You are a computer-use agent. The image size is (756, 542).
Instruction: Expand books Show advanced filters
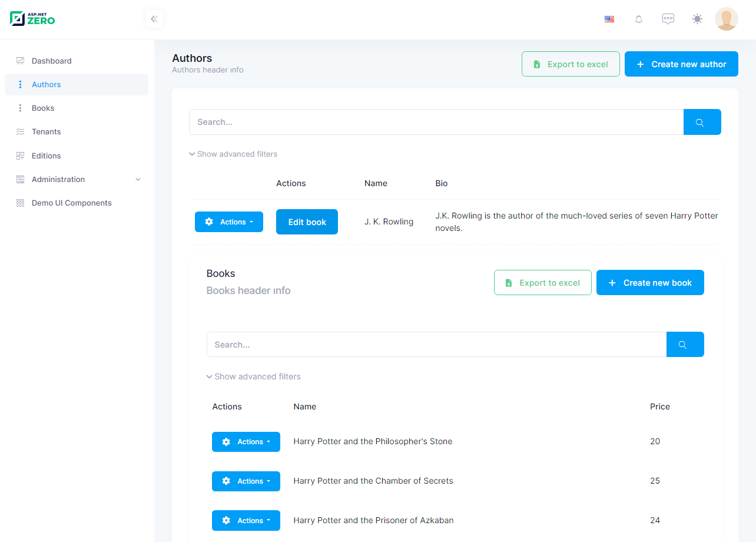coord(253,376)
